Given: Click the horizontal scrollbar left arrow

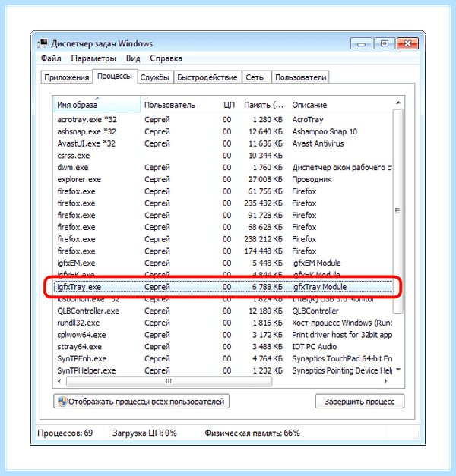Looking at the screenshot, I should tap(59, 381).
